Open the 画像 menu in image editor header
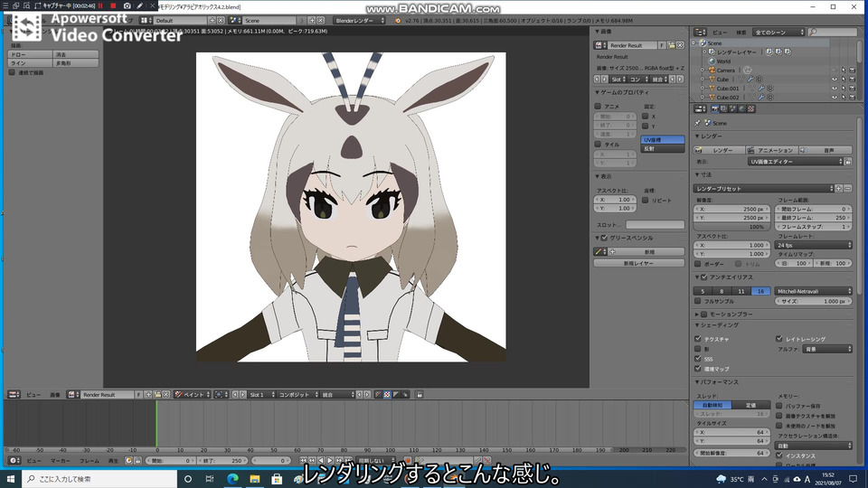This screenshot has height=488, width=868. click(55, 395)
